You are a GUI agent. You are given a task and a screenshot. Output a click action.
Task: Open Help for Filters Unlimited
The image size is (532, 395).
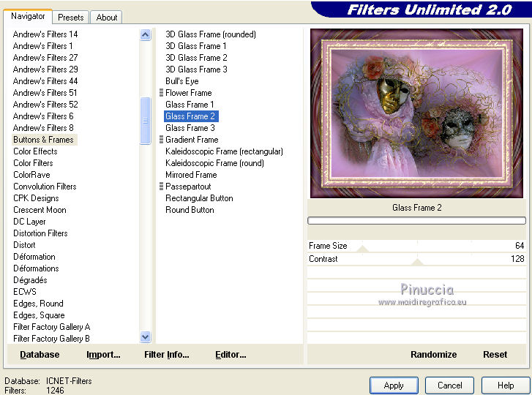coord(506,385)
